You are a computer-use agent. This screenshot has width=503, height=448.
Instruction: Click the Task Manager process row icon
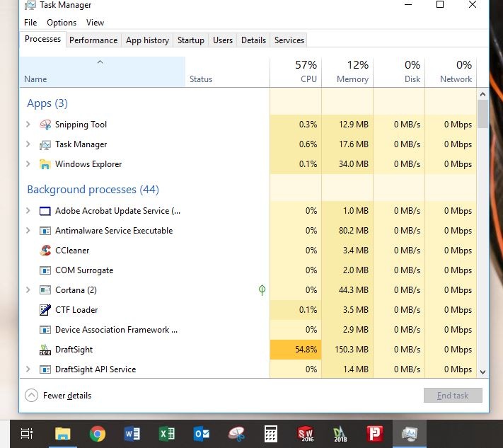point(45,145)
